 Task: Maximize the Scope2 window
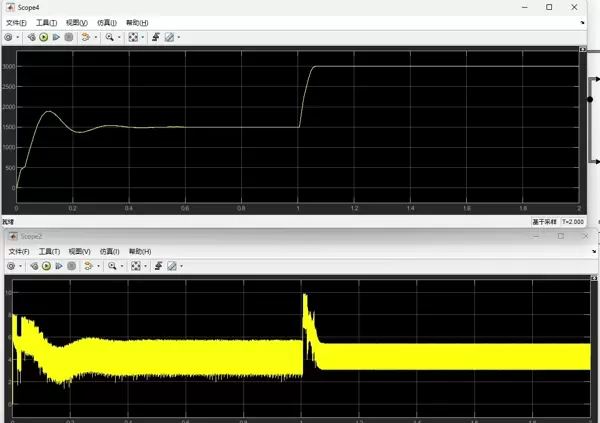[560, 236]
